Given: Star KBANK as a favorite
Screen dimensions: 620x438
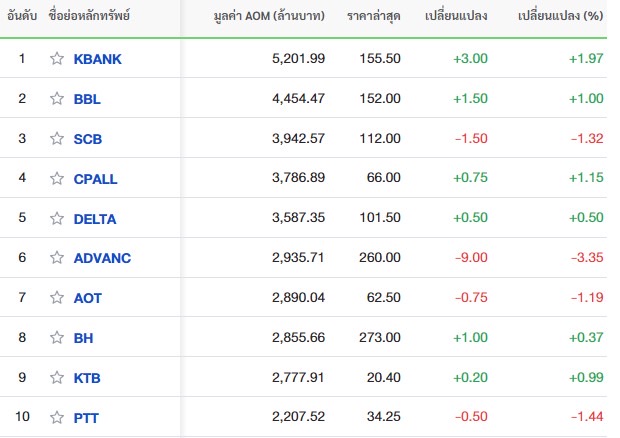Looking at the screenshot, I should tap(57, 59).
